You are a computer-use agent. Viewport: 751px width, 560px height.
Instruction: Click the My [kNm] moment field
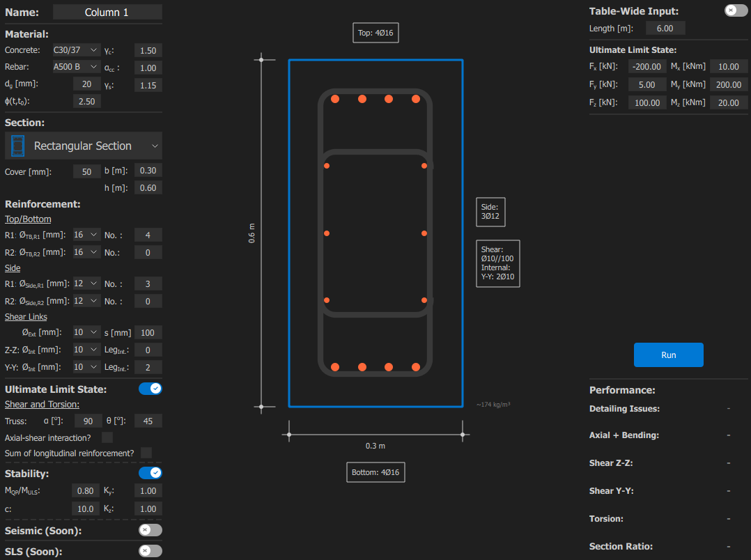[729, 85]
